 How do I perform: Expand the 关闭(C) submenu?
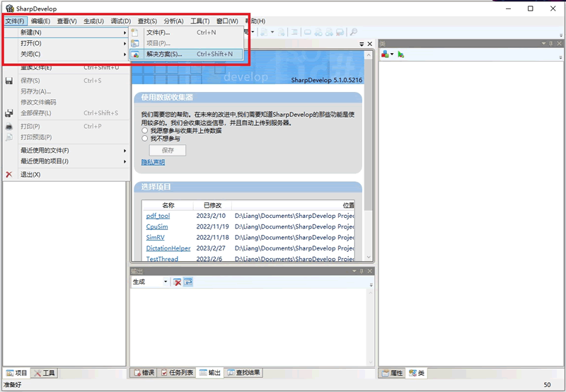125,54
